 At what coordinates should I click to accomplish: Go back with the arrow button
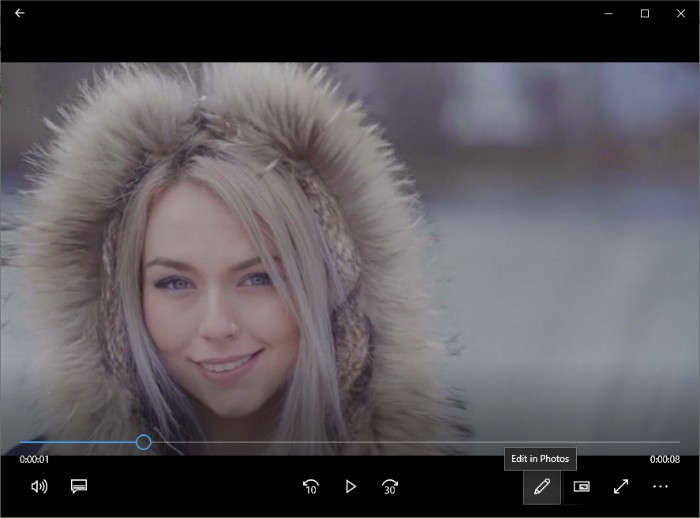[x=20, y=13]
